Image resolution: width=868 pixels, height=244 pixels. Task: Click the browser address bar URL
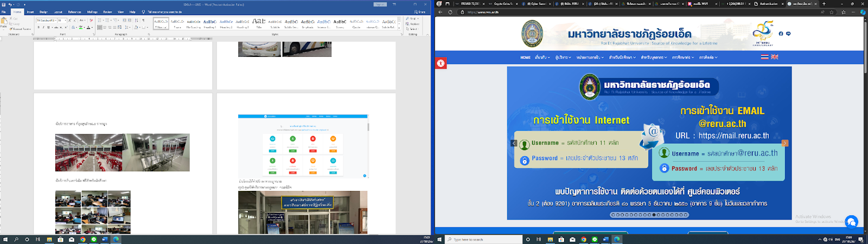click(x=483, y=12)
